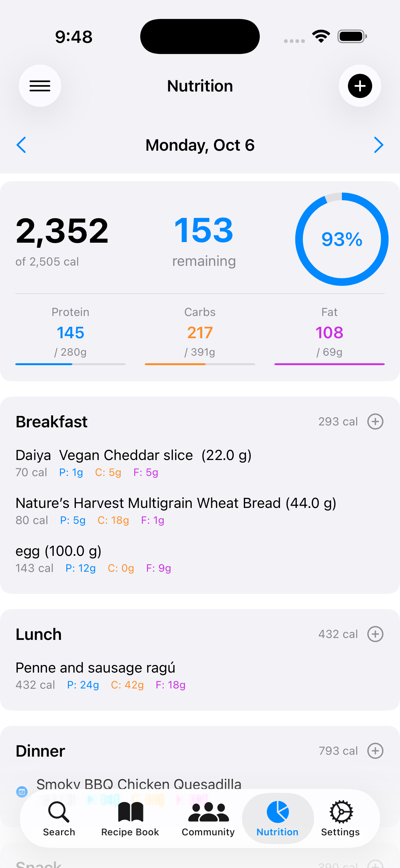This screenshot has width=400, height=868.
Task: Tap the Protein progress bar
Action: [70, 364]
